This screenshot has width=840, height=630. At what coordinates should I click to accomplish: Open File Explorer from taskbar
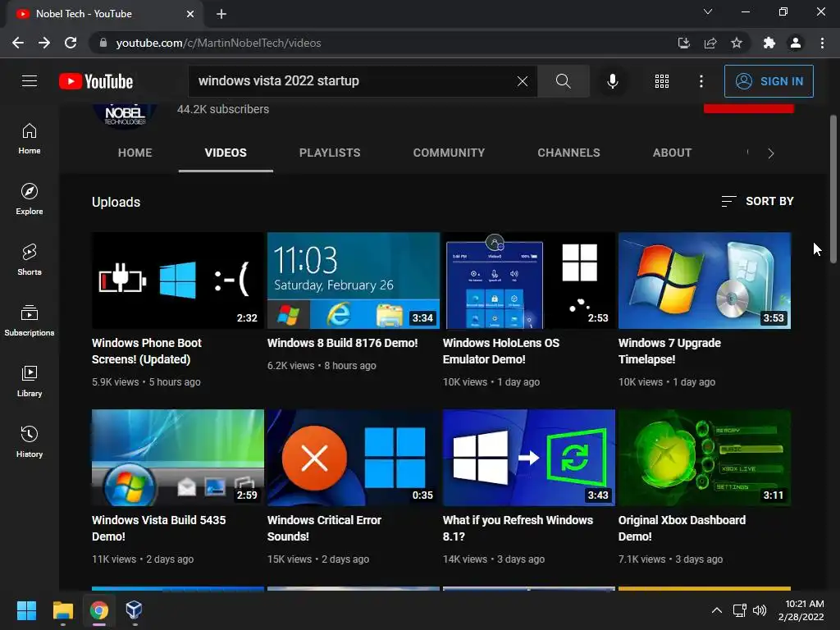(x=62, y=610)
